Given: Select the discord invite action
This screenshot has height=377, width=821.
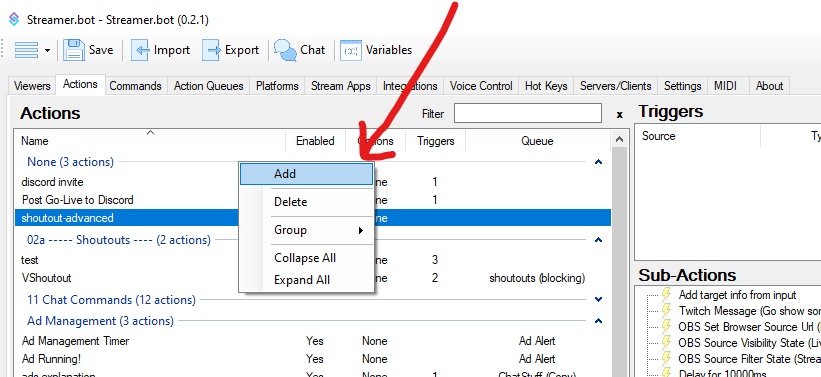Looking at the screenshot, I should pos(52,182).
